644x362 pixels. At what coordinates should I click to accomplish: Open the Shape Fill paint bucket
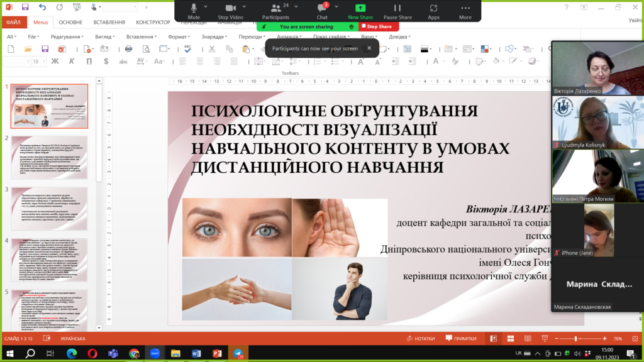(x=497, y=61)
